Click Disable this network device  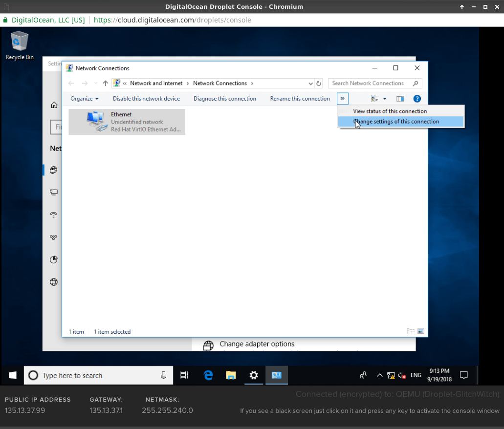146,99
